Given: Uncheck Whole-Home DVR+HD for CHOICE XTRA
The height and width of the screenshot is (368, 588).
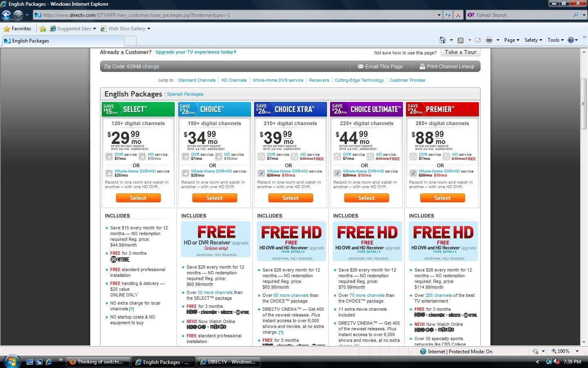Looking at the screenshot, I should click(261, 173).
